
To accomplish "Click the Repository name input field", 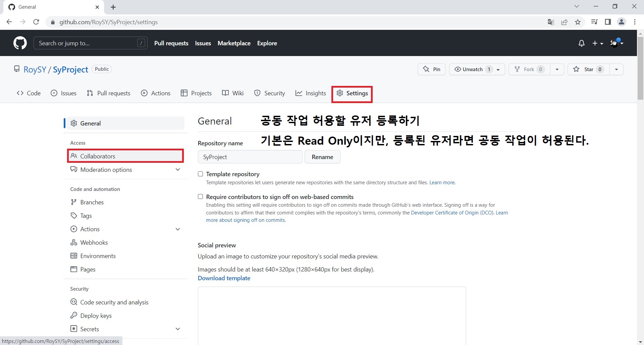I will click(x=250, y=157).
